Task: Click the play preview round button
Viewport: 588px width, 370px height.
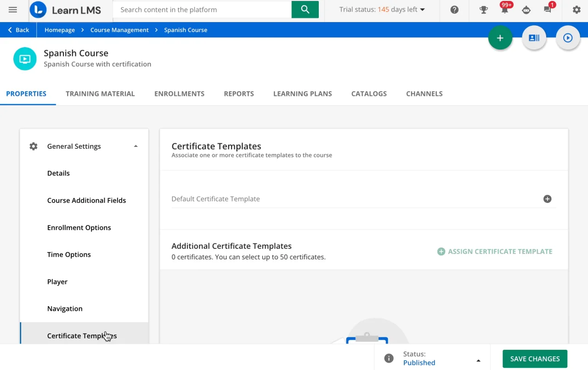Action: (568, 38)
